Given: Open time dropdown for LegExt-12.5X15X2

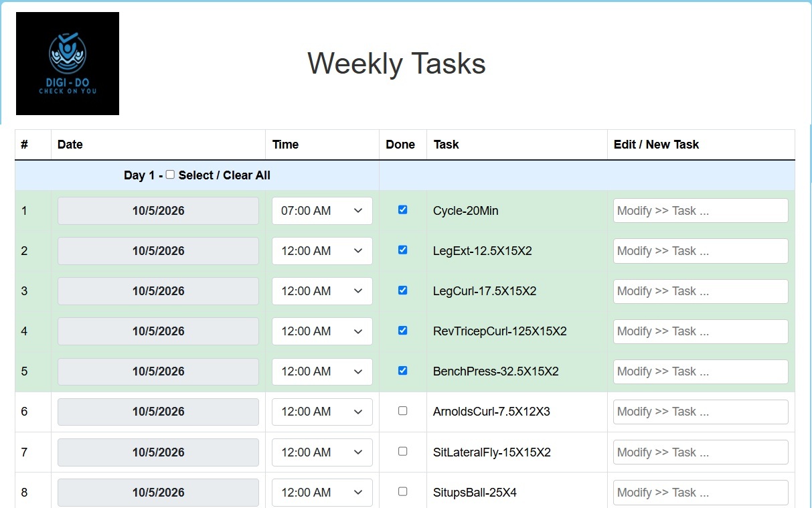Looking at the screenshot, I should (322, 251).
